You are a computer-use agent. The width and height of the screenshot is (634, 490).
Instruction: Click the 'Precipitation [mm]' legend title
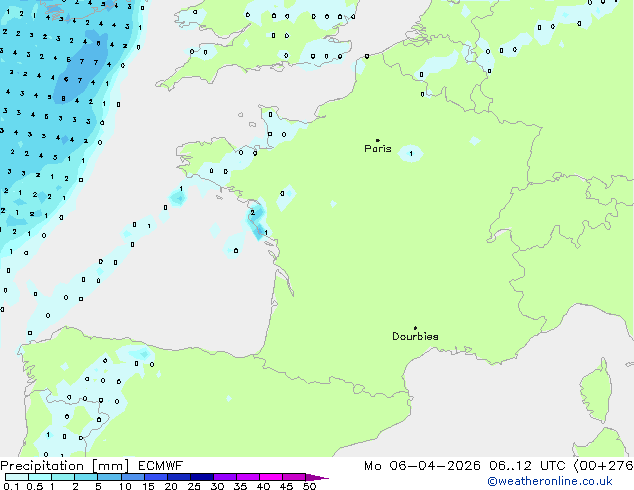point(65,466)
